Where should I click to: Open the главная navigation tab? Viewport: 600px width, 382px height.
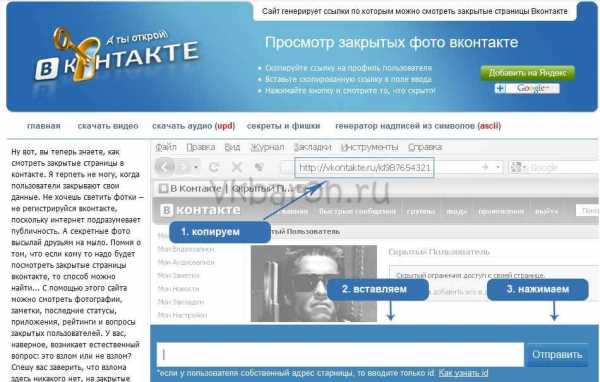(44, 126)
